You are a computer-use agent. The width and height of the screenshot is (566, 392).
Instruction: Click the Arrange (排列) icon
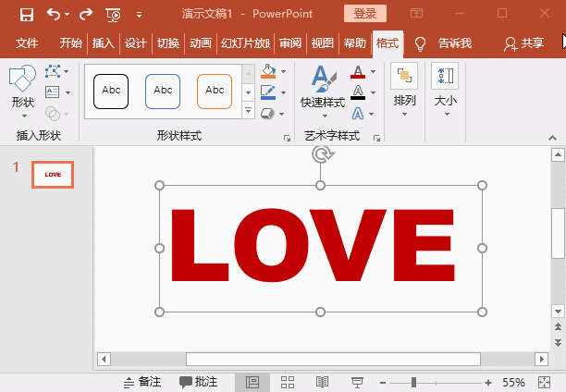(404, 89)
